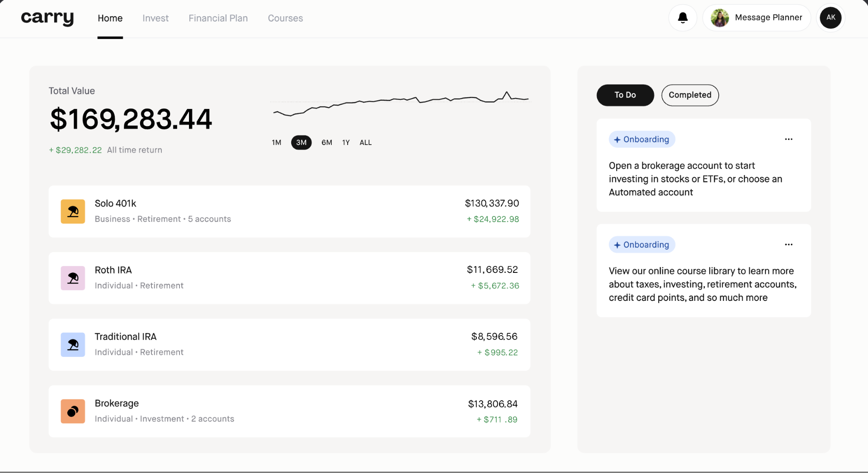Select the ALL time range

[365, 142]
